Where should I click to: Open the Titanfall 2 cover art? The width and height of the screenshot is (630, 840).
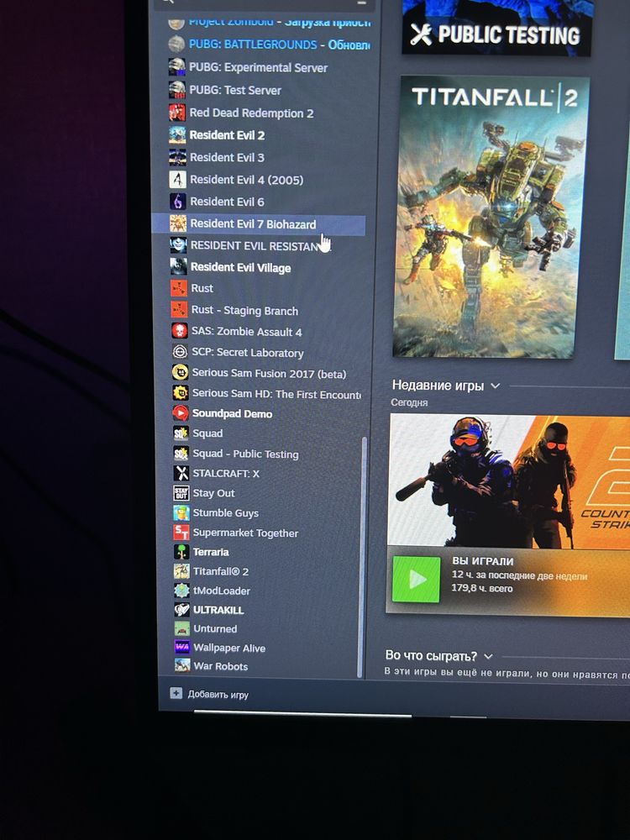tap(491, 217)
